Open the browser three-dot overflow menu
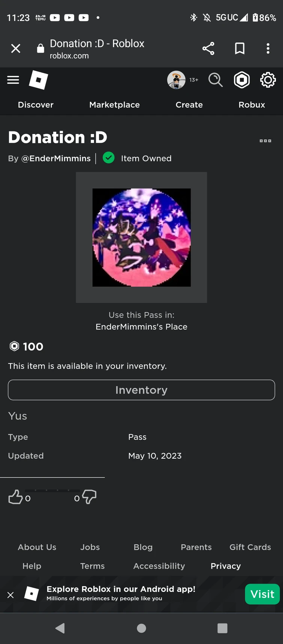 coord(268,48)
